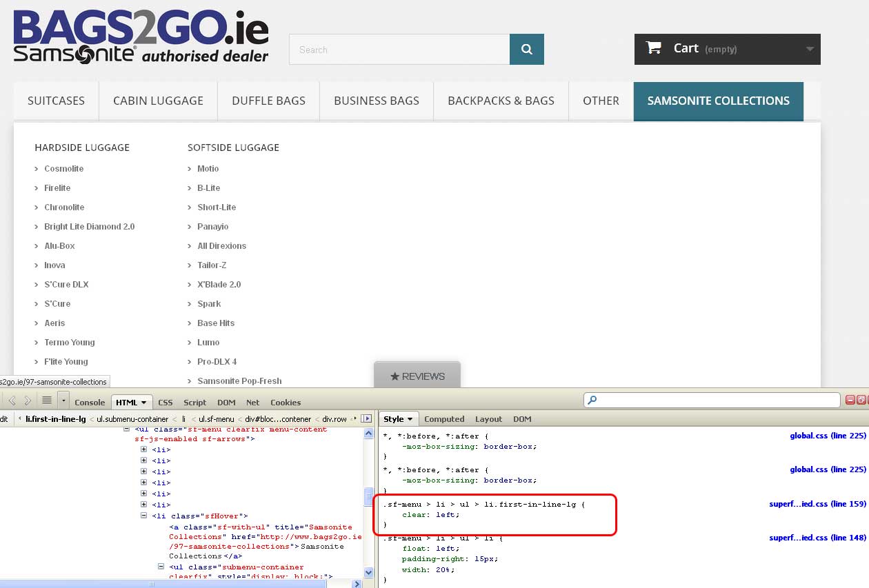Click the X'Blade 2.0 link
Screen dimensions: 869x588
pyautogui.click(x=219, y=284)
